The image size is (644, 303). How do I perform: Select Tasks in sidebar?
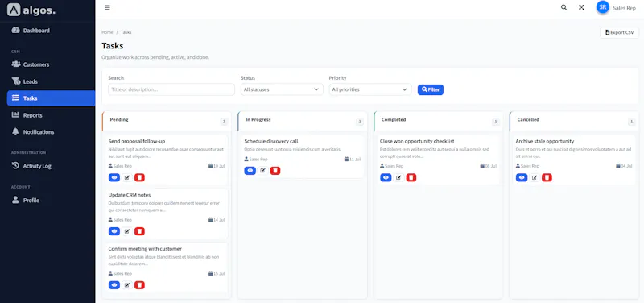click(x=51, y=98)
